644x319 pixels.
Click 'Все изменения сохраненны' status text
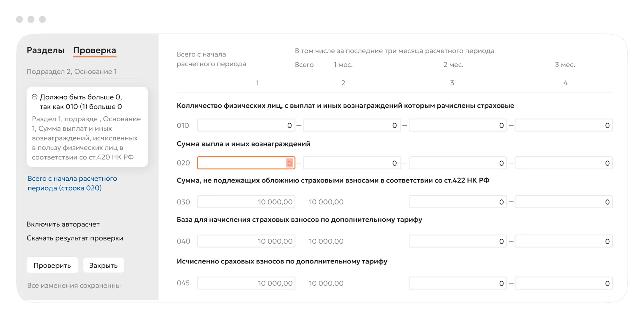tap(74, 285)
